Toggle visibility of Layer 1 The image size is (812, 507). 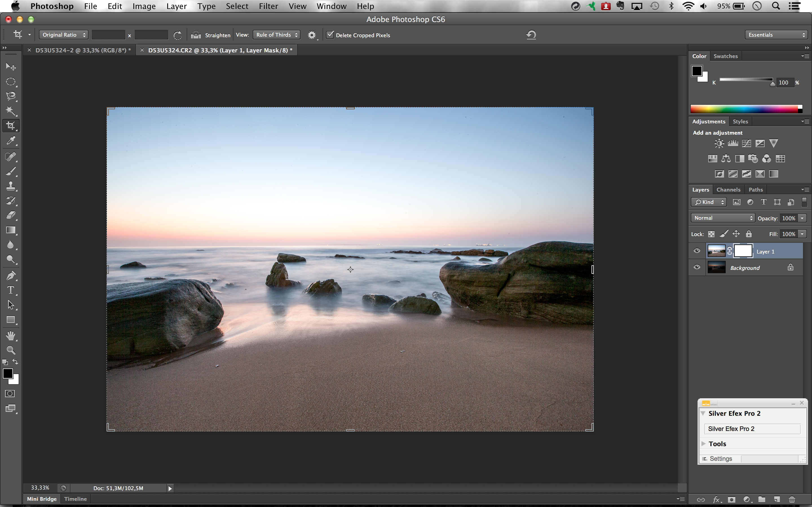pyautogui.click(x=697, y=251)
